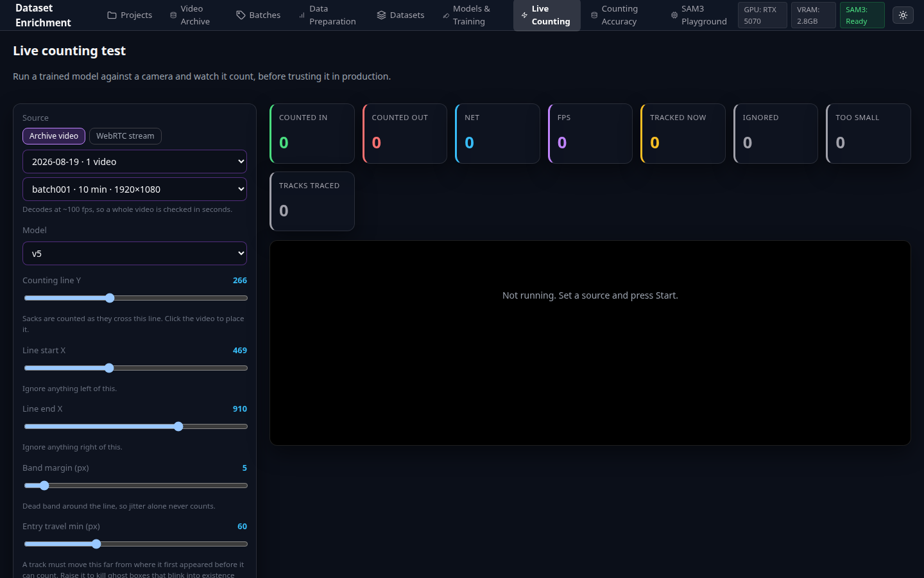The width and height of the screenshot is (924, 578).
Task: Click the 'Ignore anything left of this' hint
Action: click(x=69, y=389)
